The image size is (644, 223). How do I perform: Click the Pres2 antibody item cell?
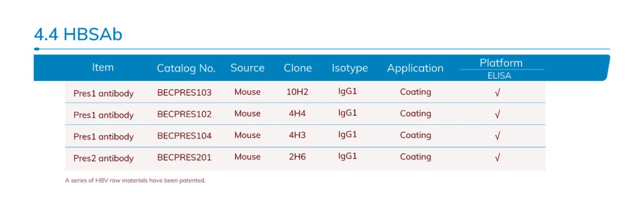click(x=104, y=159)
